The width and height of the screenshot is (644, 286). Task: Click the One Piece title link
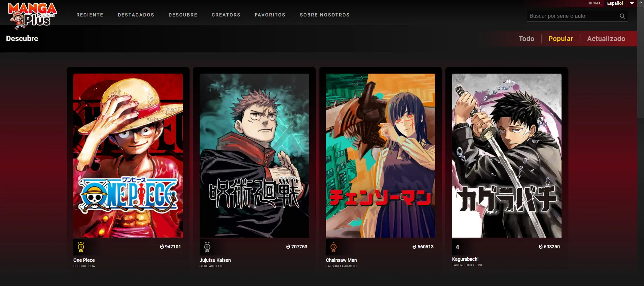(x=84, y=260)
